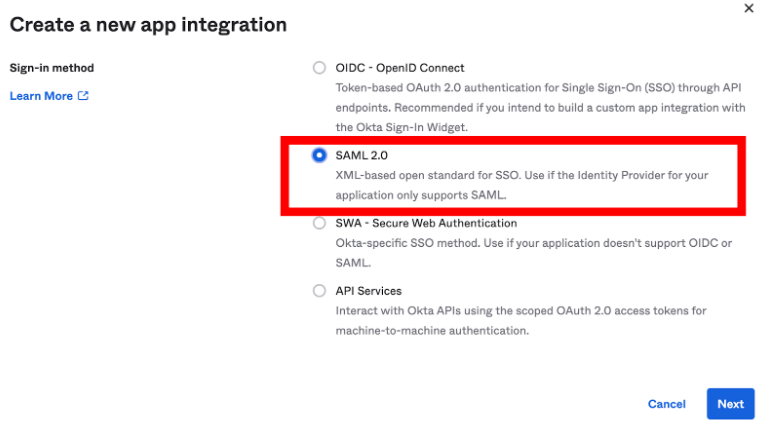Click the external link icon beside Learn More
The width and height of the screenshot is (773, 434).
pyautogui.click(x=83, y=96)
